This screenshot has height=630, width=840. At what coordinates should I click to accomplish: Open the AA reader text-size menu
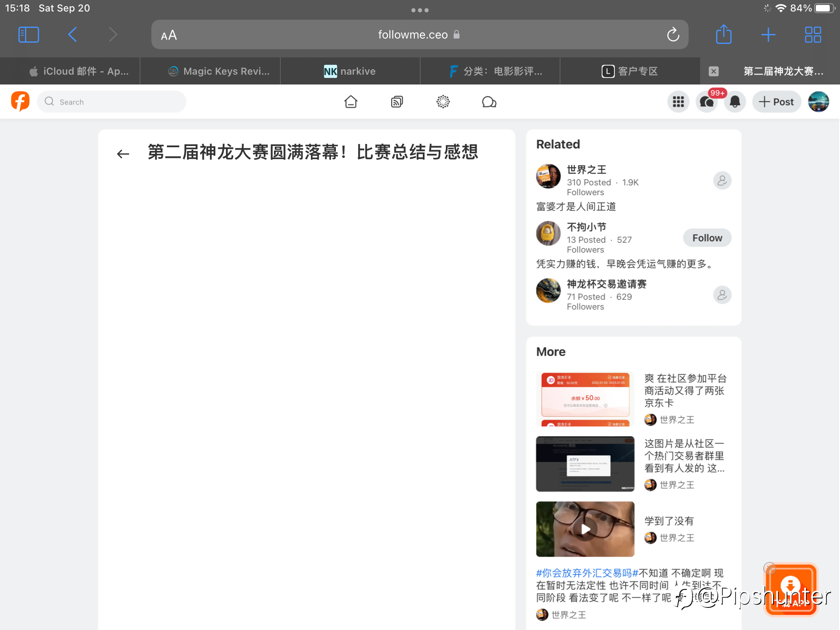pos(169,35)
